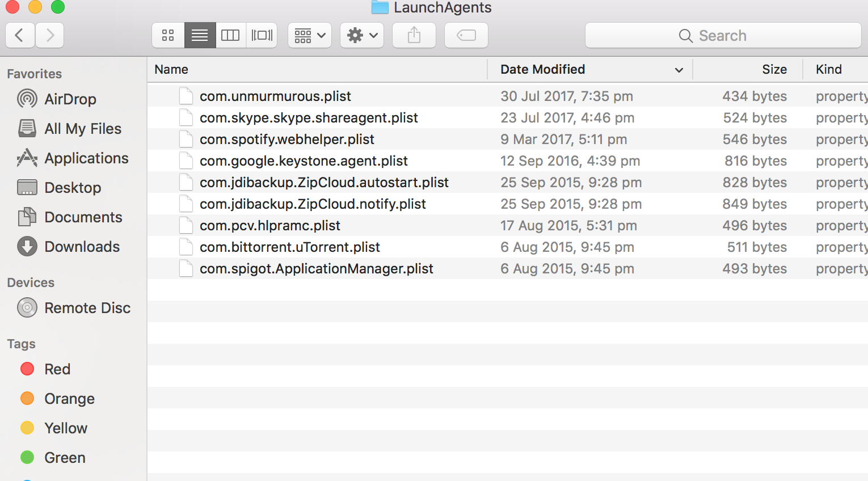Viewport: 868px width, 481px height.
Task: Click the 828 bytes size value
Action: pyautogui.click(x=755, y=183)
